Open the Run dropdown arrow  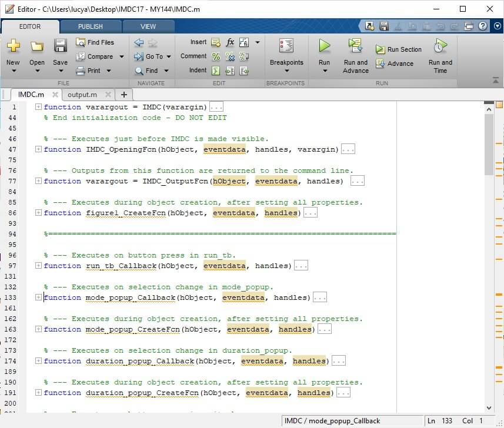(325, 71)
